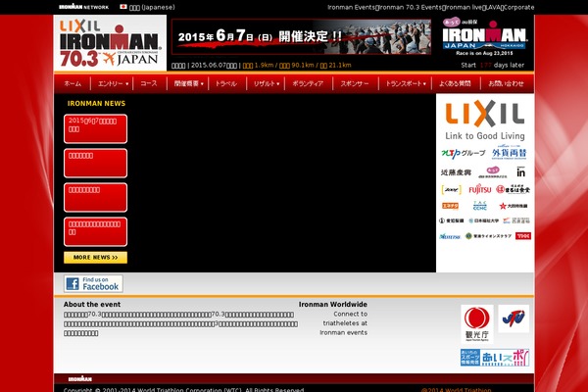Viewport: 588px width, 392px height.
Task: Click the pink au sponsor logo in grid
Action: pyautogui.click(x=492, y=172)
